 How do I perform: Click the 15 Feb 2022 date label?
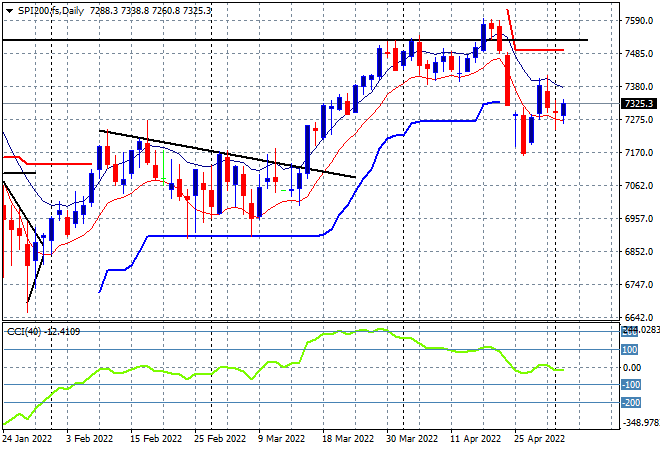coord(156,439)
